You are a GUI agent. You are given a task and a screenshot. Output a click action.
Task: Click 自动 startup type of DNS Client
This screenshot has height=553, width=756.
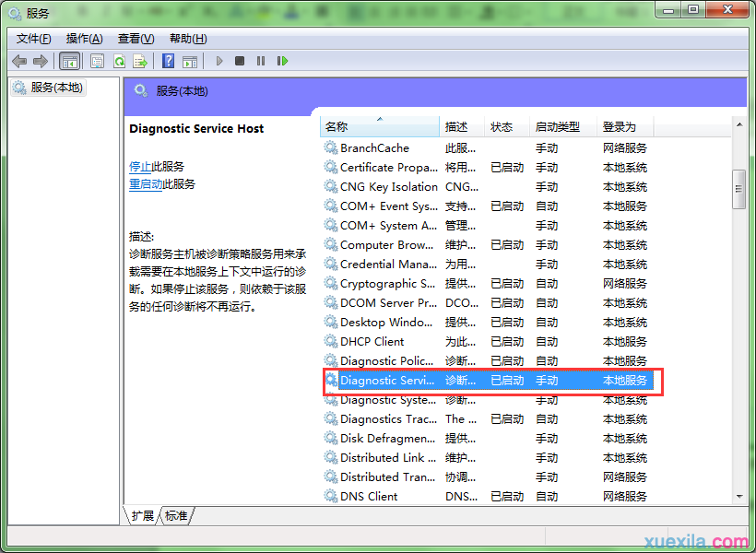547,496
